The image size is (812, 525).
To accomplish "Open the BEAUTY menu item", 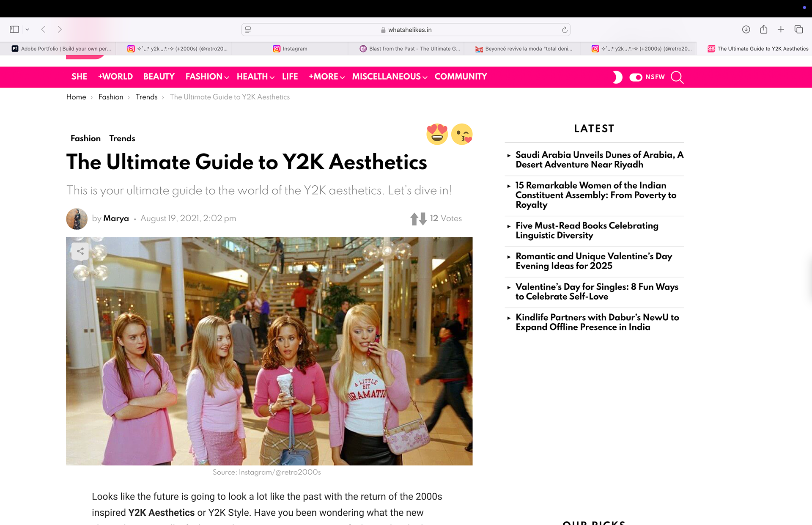I will coord(159,77).
